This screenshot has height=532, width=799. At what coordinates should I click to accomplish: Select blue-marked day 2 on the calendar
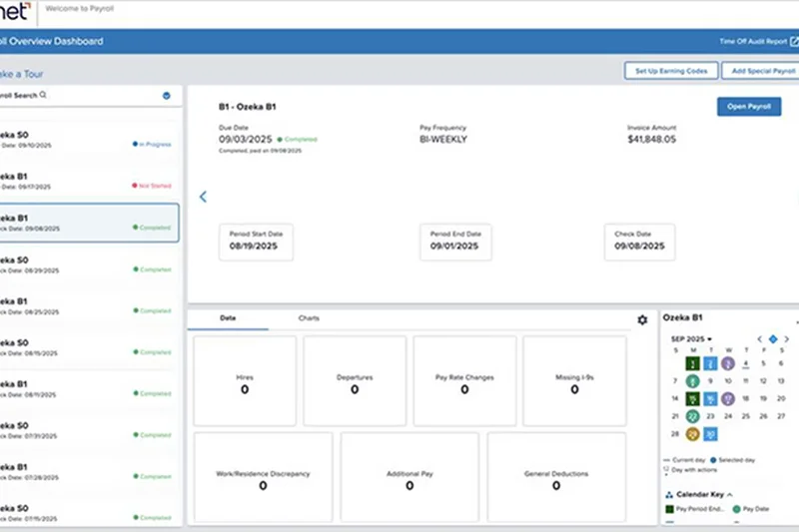710,363
